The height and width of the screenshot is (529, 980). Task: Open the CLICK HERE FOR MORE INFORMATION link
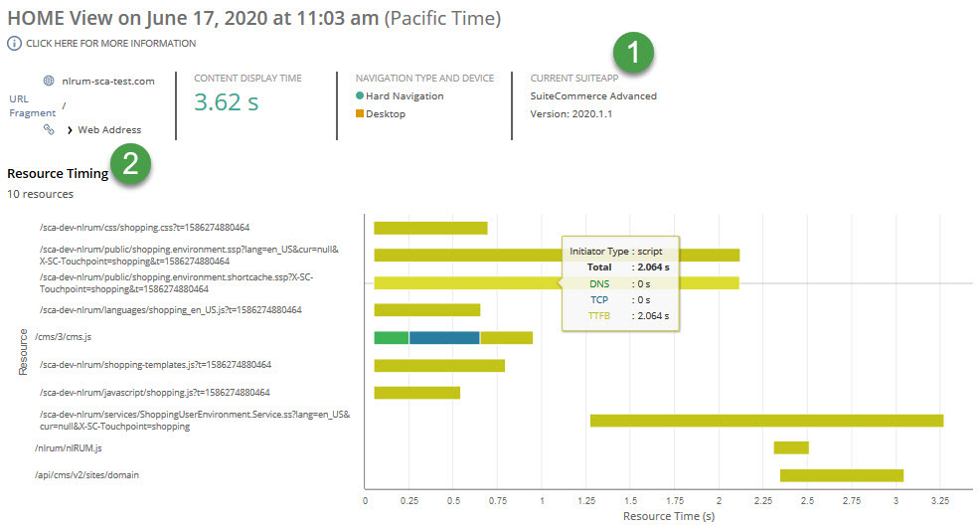[x=110, y=43]
